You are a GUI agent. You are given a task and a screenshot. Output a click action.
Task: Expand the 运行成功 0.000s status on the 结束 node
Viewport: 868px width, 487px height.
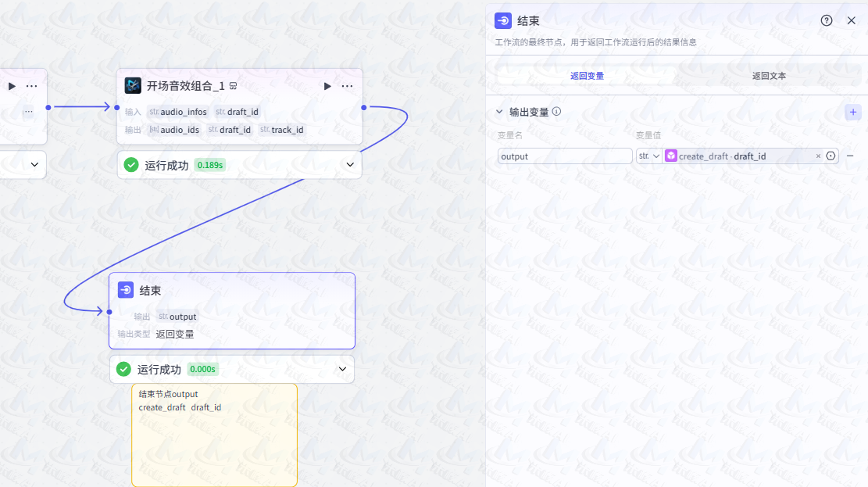point(341,368)
